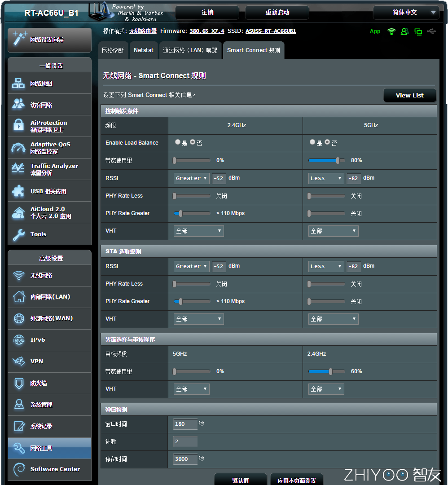Click the green WiFi status icon

tap(391, 31)
